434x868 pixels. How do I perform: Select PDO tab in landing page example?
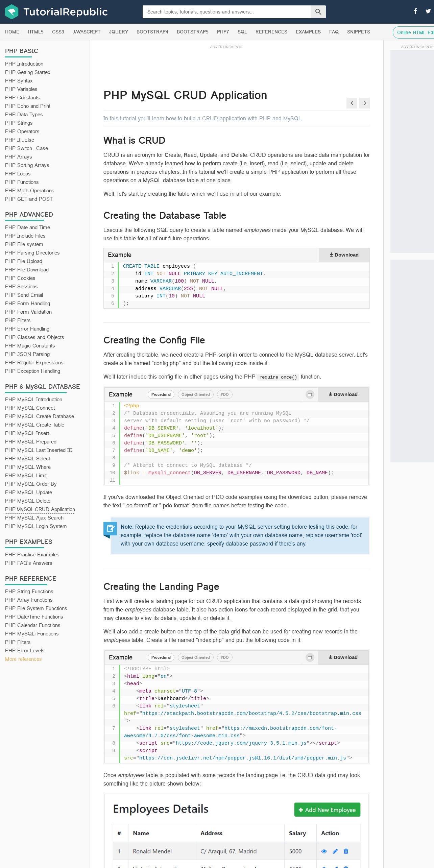point(224,657)
